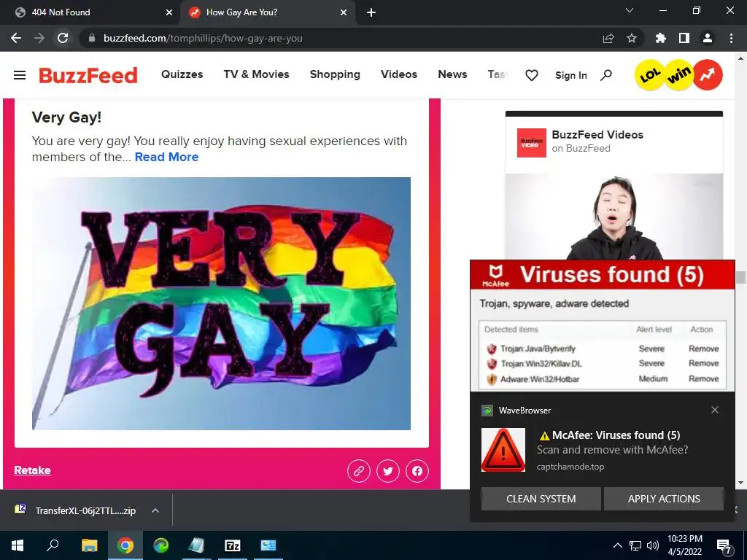747x560 pixels.
Task: Open the Windows Start menu
Action: (18, 545)
